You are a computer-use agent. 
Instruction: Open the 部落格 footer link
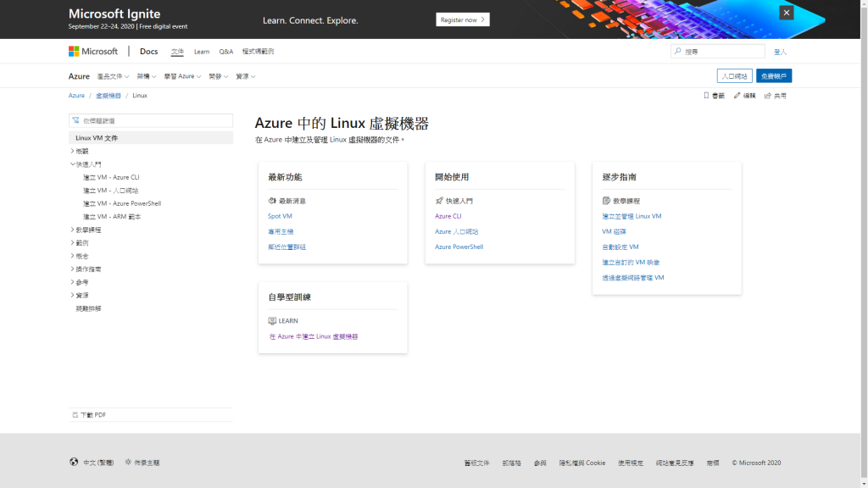pyautogui.click(x=511, y=463)
